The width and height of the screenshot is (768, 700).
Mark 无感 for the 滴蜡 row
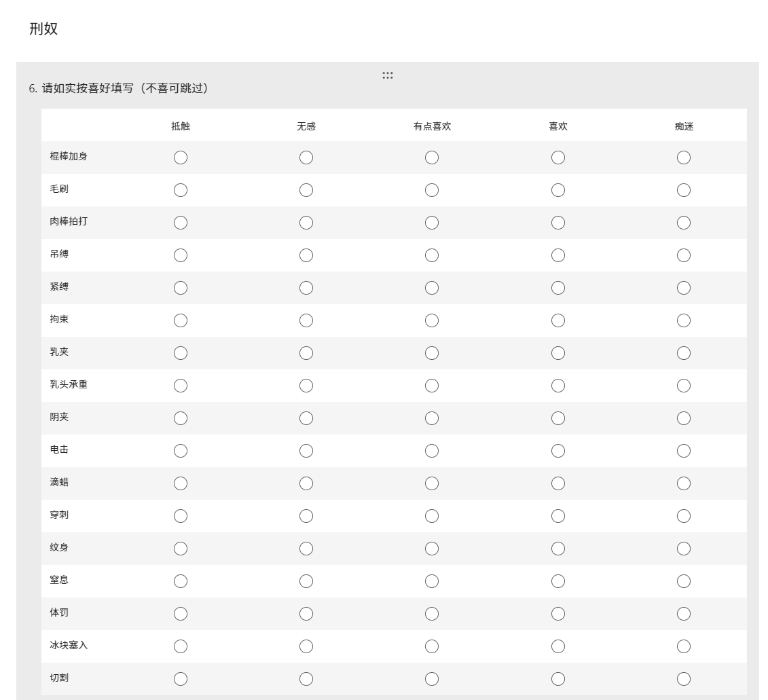(306, 483)
